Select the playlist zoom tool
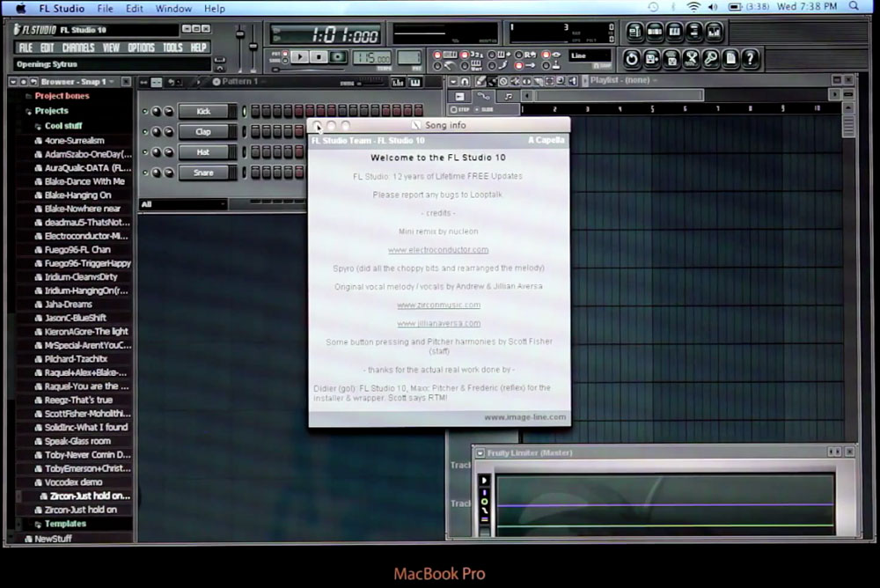This screenshot has height=588, width=880. (561, 81)
